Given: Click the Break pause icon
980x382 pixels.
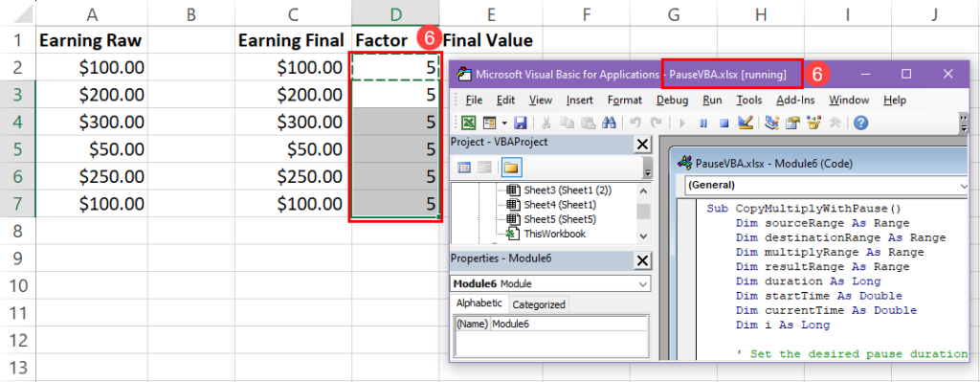Looking at the screenshot, I should tap(703, 123).
